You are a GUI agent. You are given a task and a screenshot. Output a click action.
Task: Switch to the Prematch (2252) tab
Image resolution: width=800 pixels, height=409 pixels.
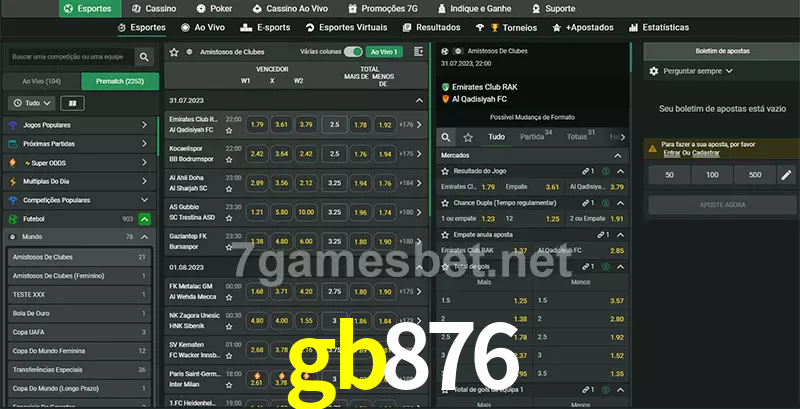pyautogui.click(x=120, y=82)
